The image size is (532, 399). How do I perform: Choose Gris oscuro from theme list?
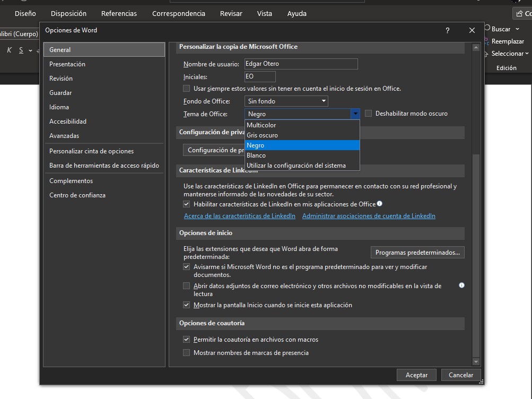coord(263,135)
